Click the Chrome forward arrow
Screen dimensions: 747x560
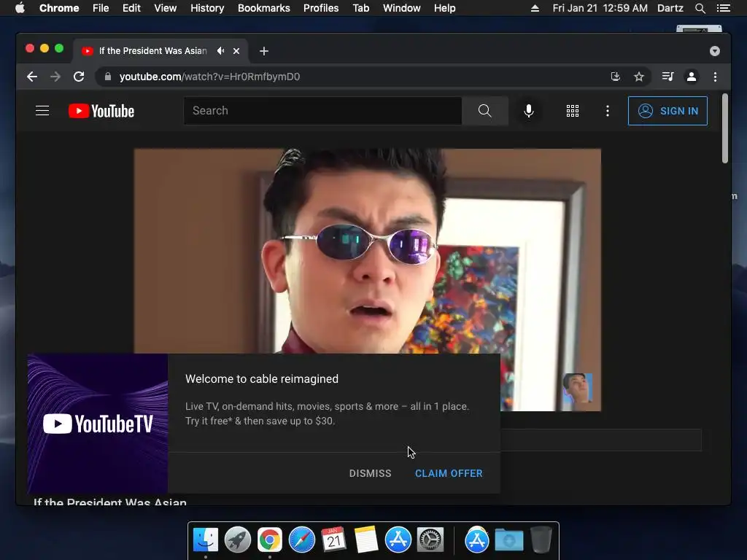point(55,77)
